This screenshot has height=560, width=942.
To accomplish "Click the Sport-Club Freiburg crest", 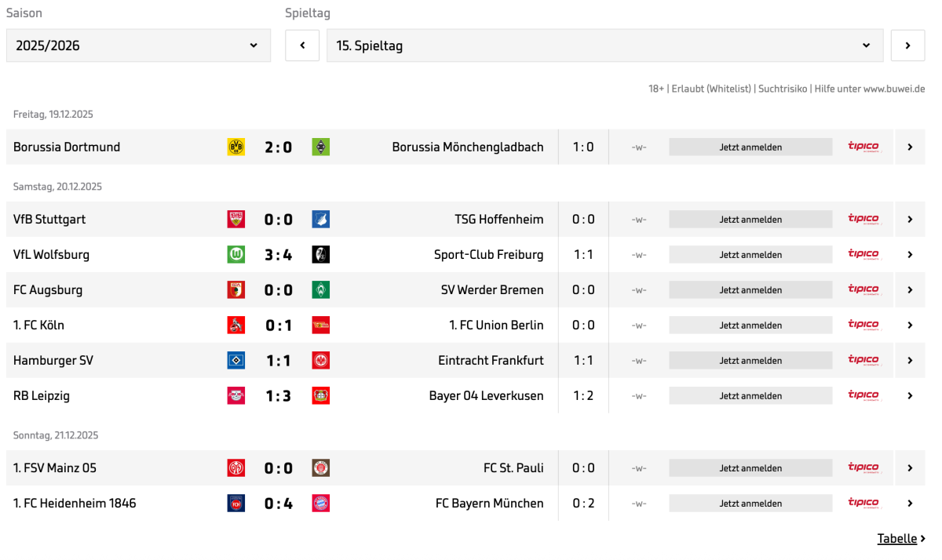I will point(320,254).
